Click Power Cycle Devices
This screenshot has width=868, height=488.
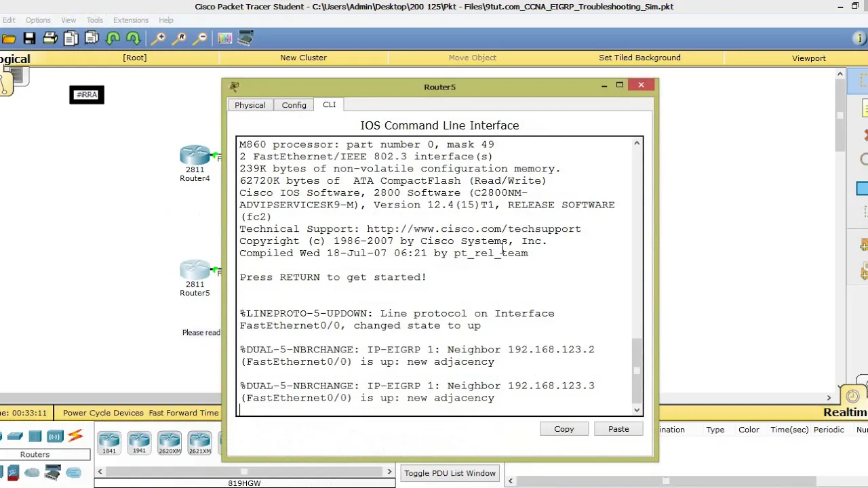103,413
